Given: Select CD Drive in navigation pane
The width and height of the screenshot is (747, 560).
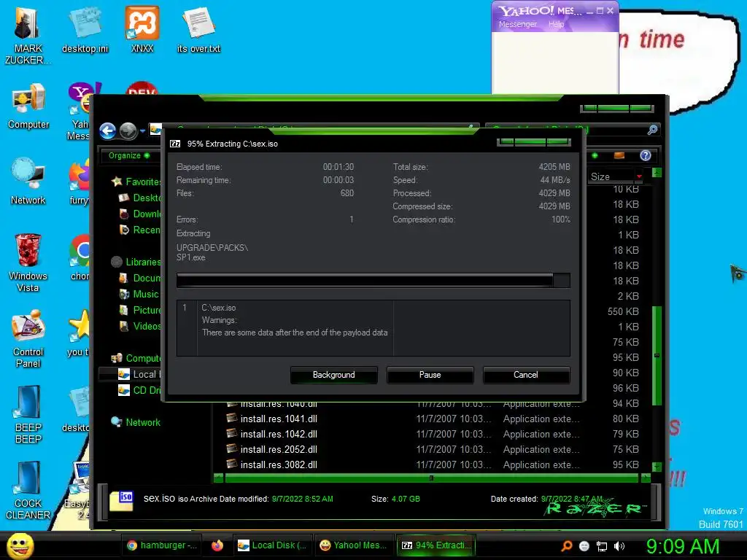Looking at the screenshot, I should [139, 391].
